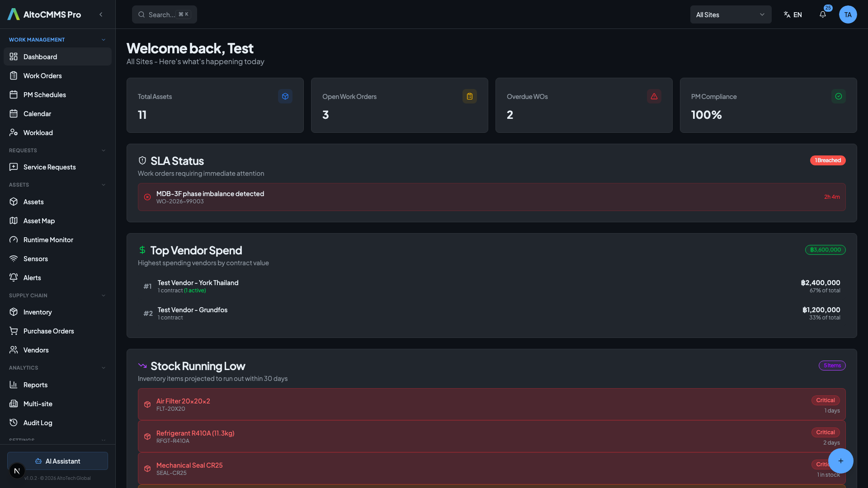Collapse the Work Management section
This screenshot has height=488, width=868.
click(104, 40)
